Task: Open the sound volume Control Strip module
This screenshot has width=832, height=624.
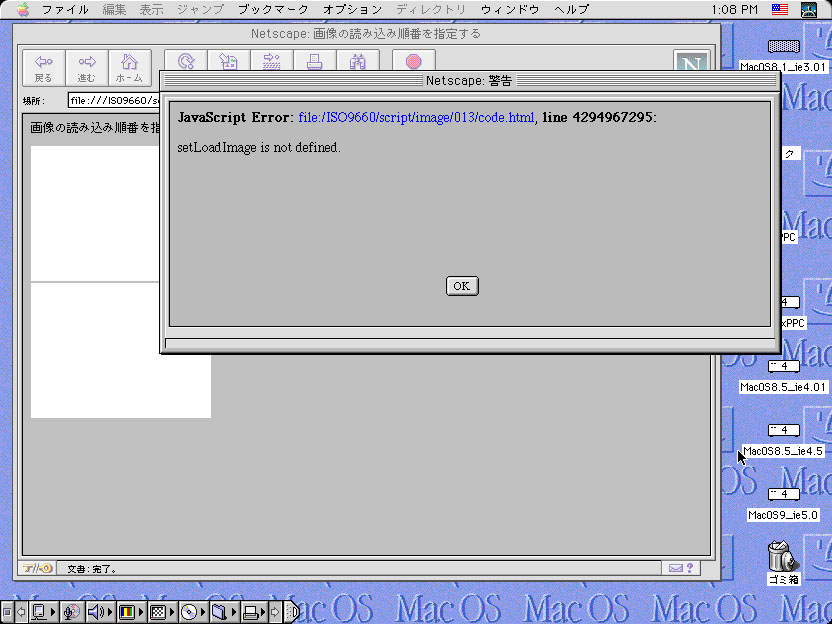Action: (100, 612)
